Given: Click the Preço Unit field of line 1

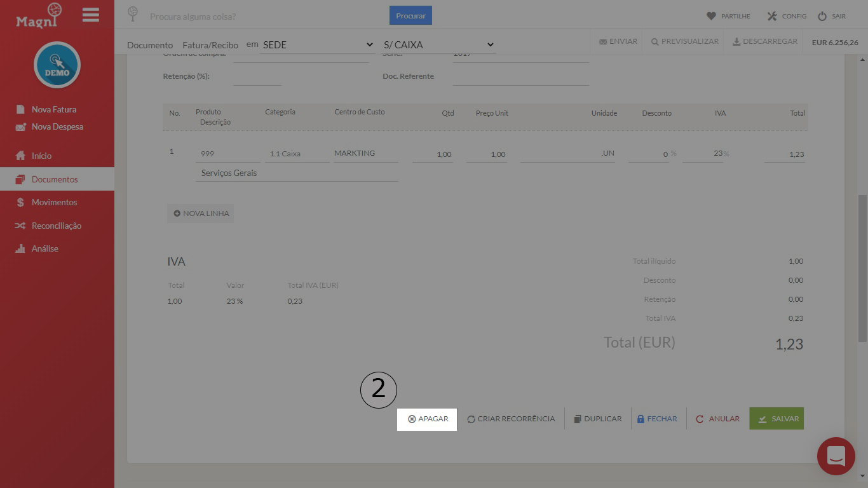Looking at the screenshot, I should click(486, 154).
